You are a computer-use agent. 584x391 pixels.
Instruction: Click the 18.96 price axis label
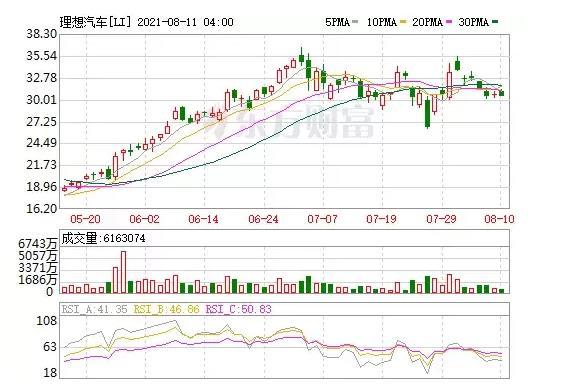coord(42,187)
